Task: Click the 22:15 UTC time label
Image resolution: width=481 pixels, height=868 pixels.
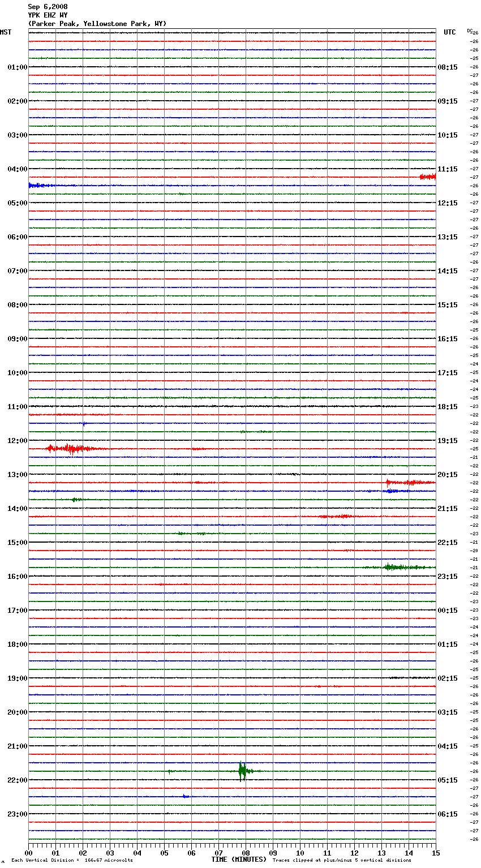Action: 448,543
